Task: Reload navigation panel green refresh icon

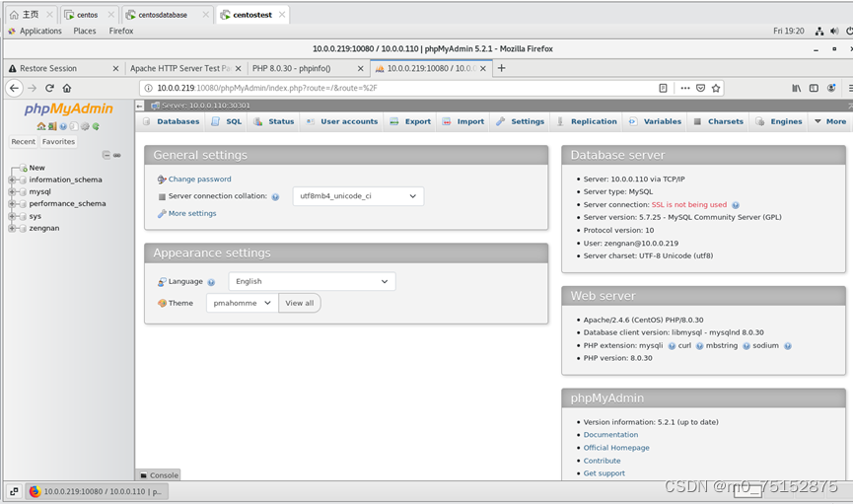Action: [x=96, y=126]
